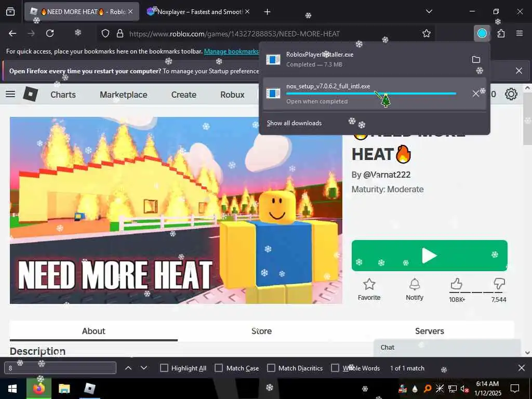Open File Explorer from the taskbar
Image resolution: width=532 pixels, height=399 pixels.
(x=64, y=389)
